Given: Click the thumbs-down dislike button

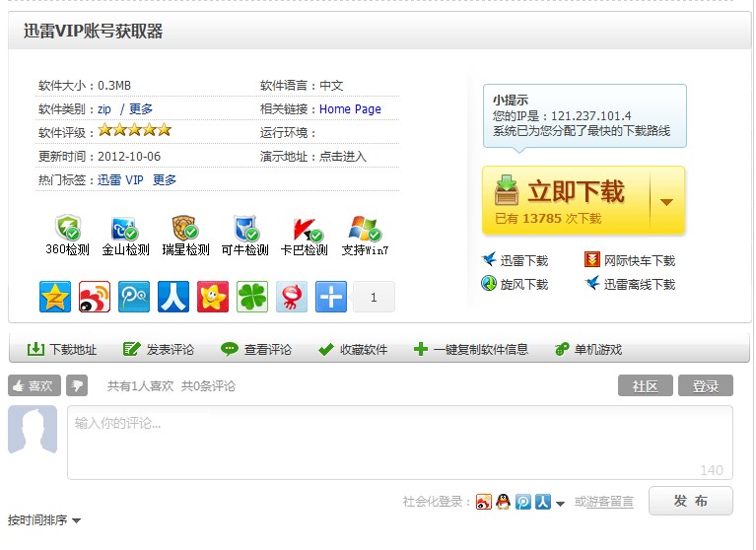Looking at the screenshot, I should tap(77, 385).
